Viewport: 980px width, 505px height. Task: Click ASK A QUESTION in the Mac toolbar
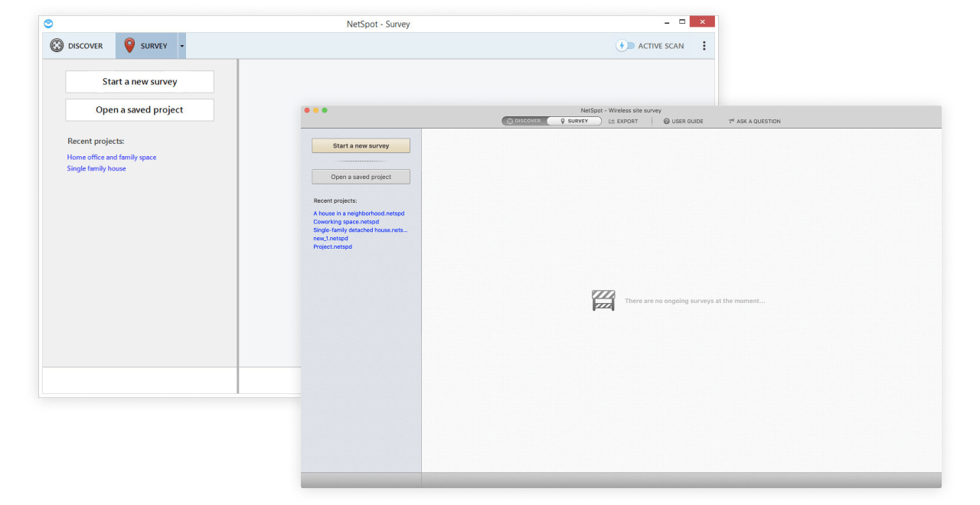point(755,121)
